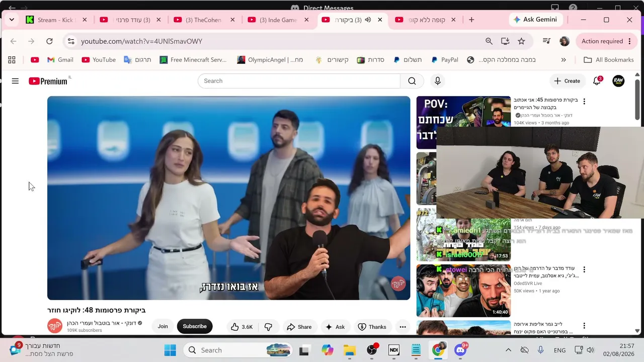The height and width of the screenshot is (362, 644).
Task: Start voice search with microphone icon
Action: (x=438, y=81)
